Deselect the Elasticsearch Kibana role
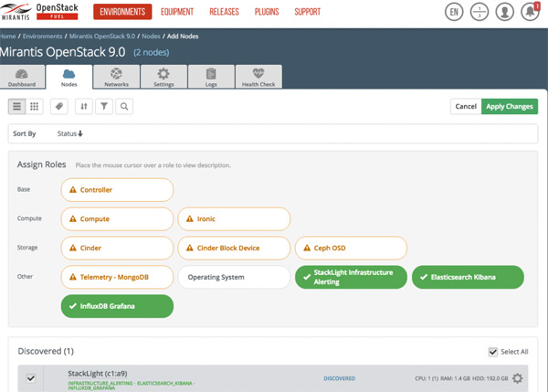548x392 pixels. [468, 277]
